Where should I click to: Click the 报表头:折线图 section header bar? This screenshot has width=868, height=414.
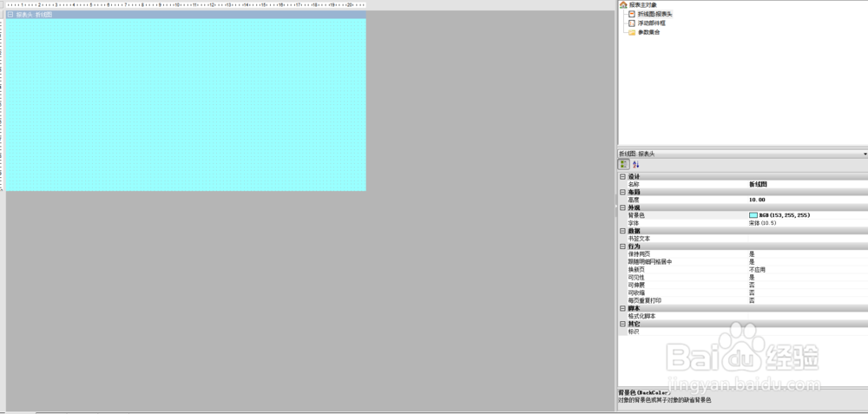click(x=186, y=15)
